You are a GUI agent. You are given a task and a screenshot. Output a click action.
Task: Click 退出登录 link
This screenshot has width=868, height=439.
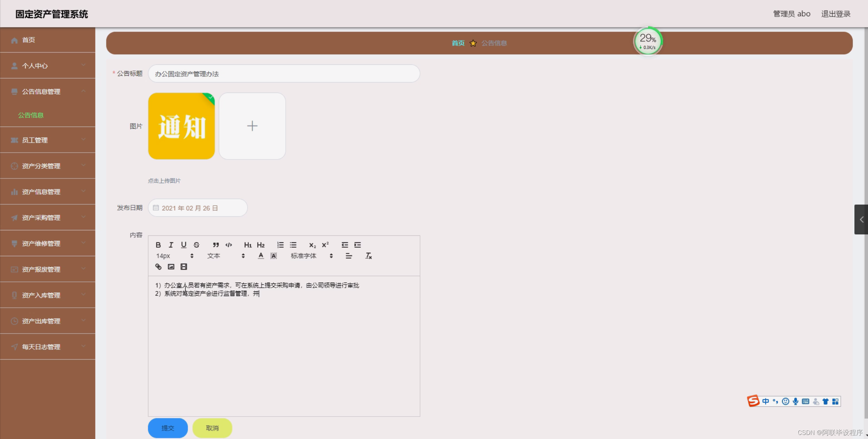(x=835, y=14)
